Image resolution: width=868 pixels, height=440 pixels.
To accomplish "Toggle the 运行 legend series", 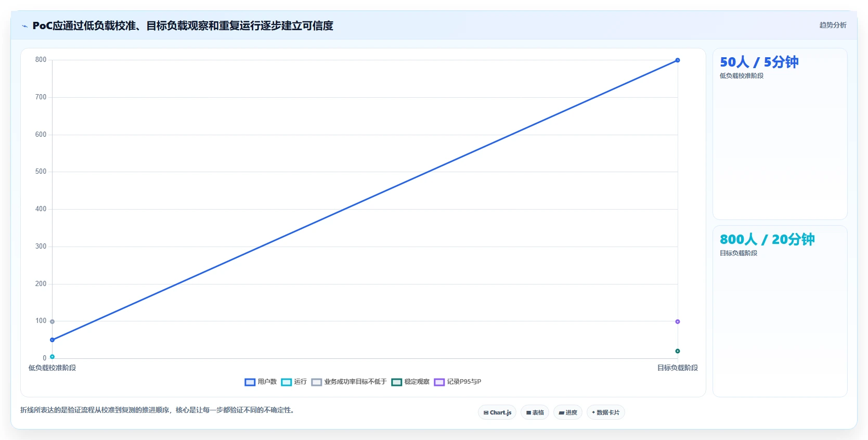I will coord(294,382).
